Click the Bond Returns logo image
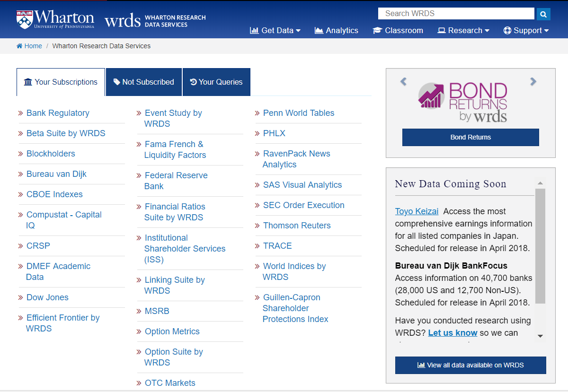The image size is (568, 392). pos(462,102)
